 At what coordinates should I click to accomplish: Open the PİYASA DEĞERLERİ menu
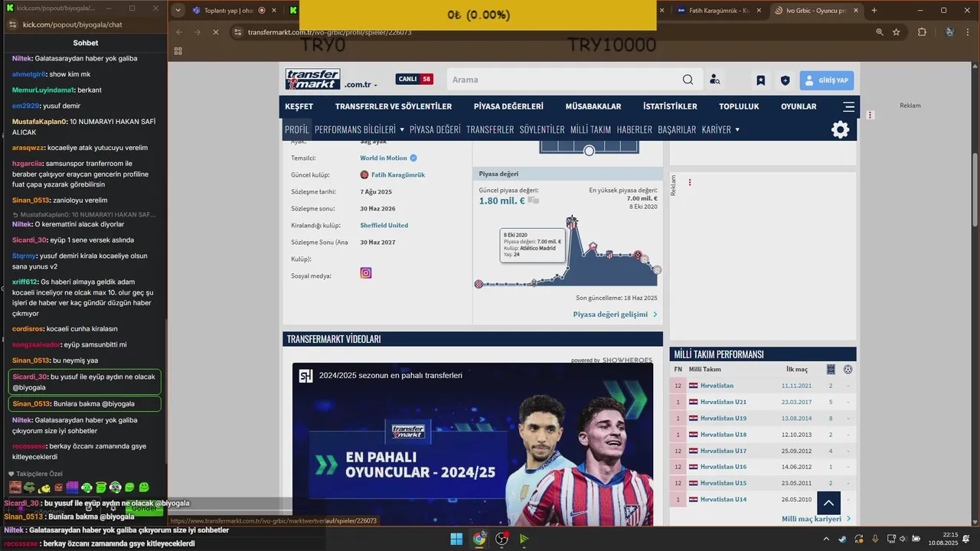tap(508, 106)
